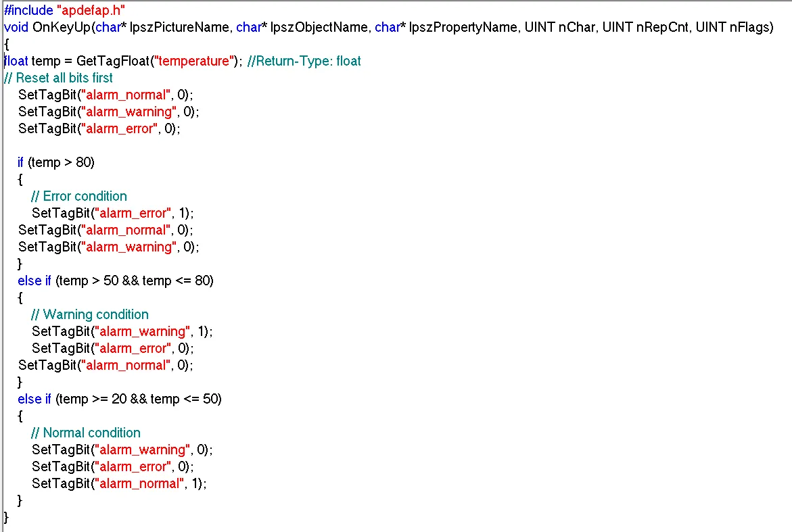The image size is (792, 532).
Task: Click the lpszPropertyName parameter
Action: (x=463, y=27)
